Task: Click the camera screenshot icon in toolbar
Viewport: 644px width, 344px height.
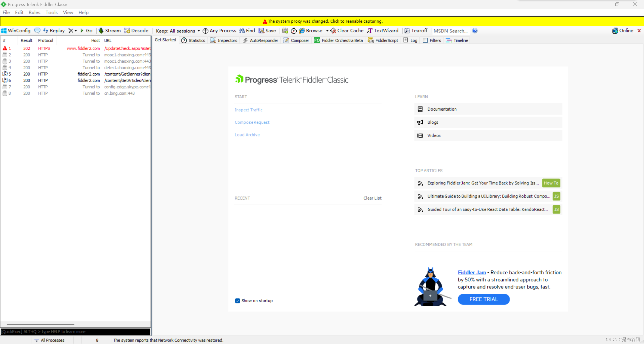Action: tap(285, 31)
